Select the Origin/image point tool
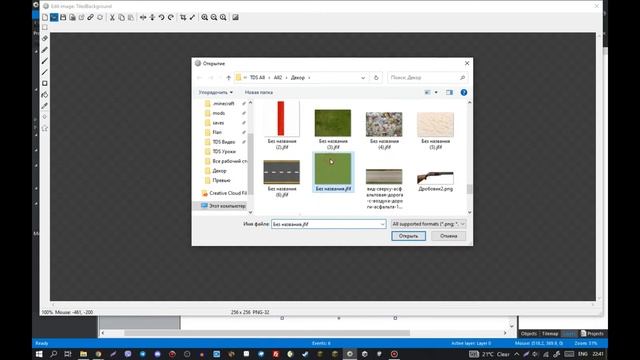 (x=45, y=117)
